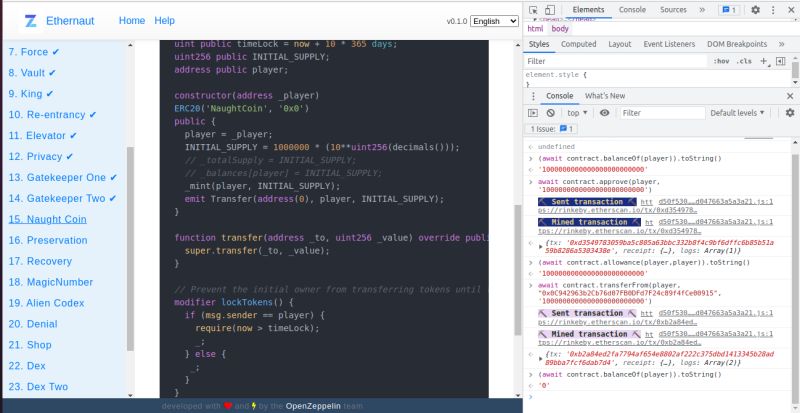Show console sidebar icon

click(534, 113)
